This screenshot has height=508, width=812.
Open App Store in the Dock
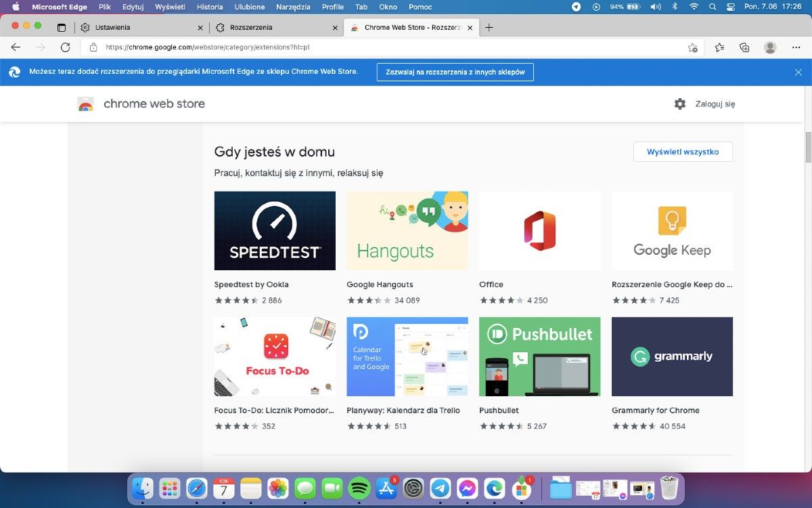386,488
